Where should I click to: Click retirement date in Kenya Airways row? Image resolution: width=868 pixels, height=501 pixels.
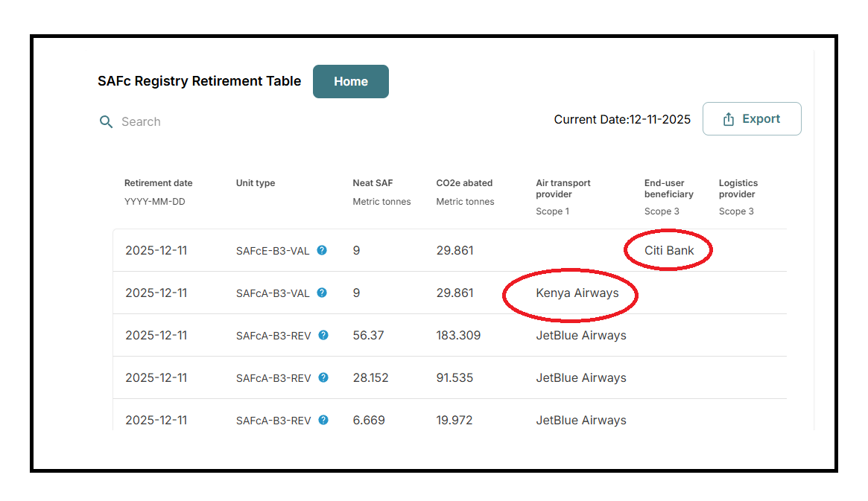tap(156, 293)
